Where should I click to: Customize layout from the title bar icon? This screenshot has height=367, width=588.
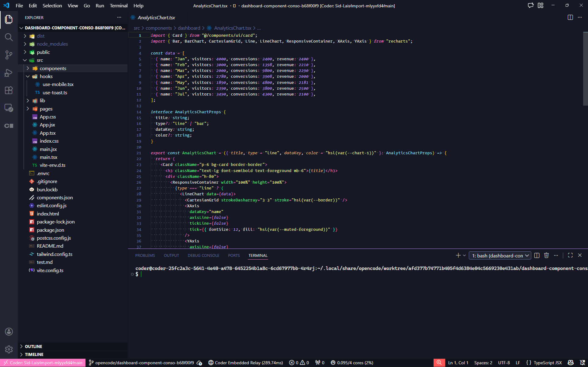pos(541,6)
